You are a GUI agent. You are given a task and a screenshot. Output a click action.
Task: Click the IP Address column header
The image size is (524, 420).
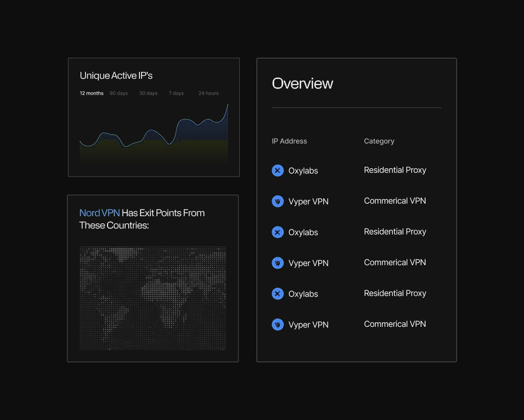289,141
